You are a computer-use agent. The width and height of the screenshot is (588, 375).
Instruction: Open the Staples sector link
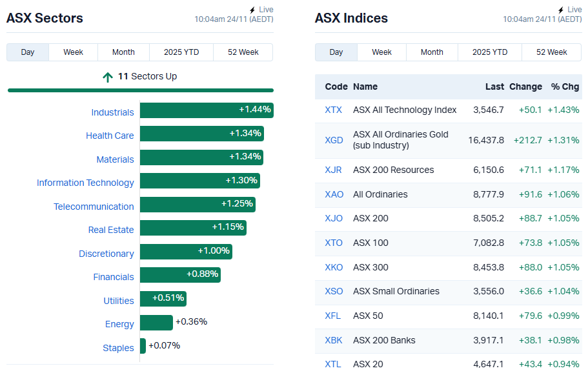(118, 348)
